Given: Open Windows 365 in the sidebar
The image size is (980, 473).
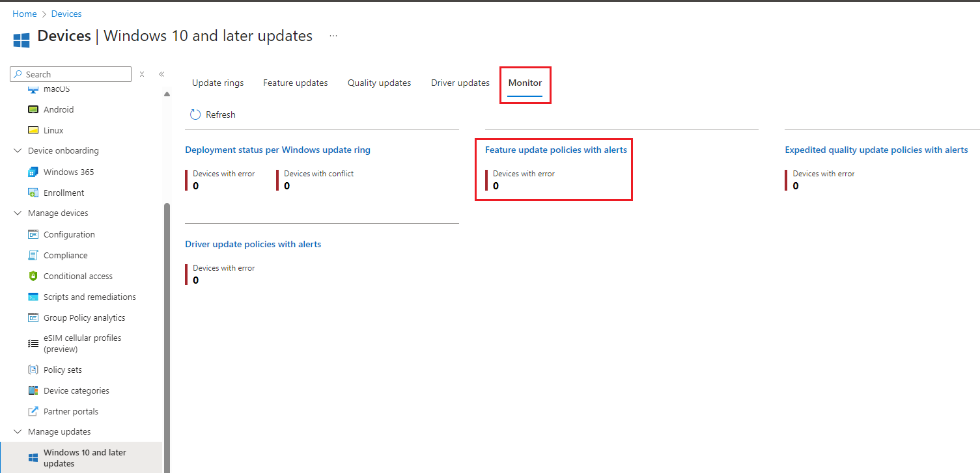Looking at the screenshot, I should pyautogui.click(x=68, y=172).
